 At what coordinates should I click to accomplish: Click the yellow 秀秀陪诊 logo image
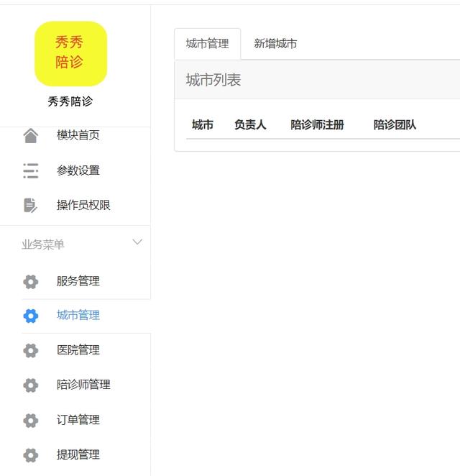[70, 54]
